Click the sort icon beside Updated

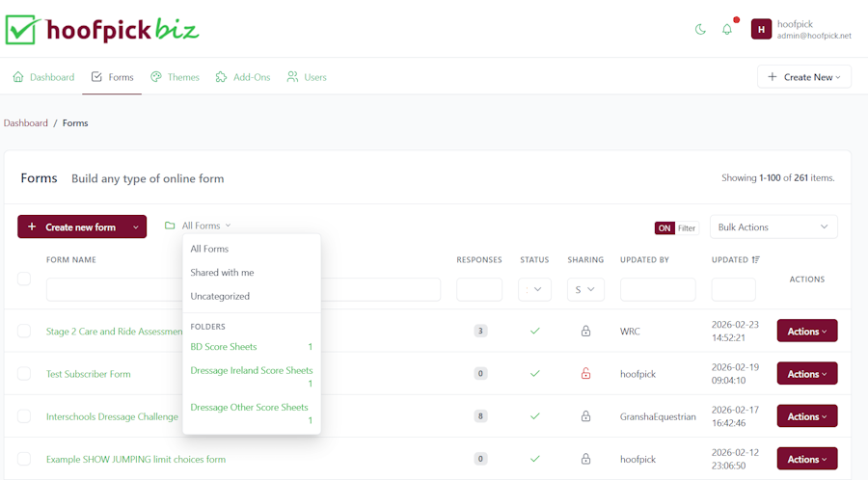click(755, 259)
